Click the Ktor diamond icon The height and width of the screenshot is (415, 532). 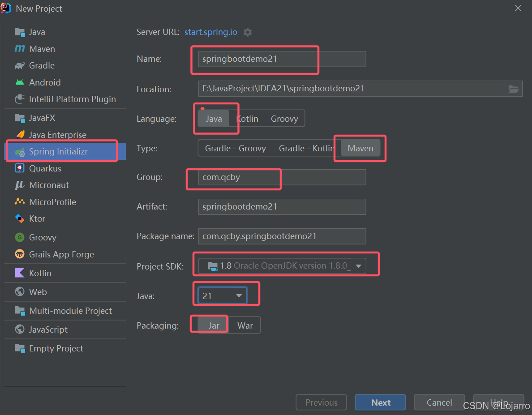(20, 218)
